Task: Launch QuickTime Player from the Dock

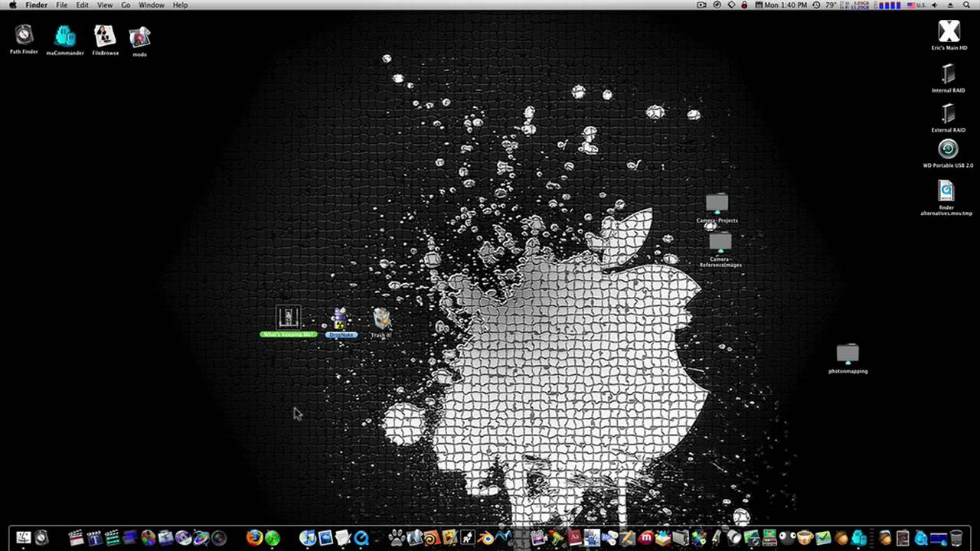Action: tap(361, 538)
